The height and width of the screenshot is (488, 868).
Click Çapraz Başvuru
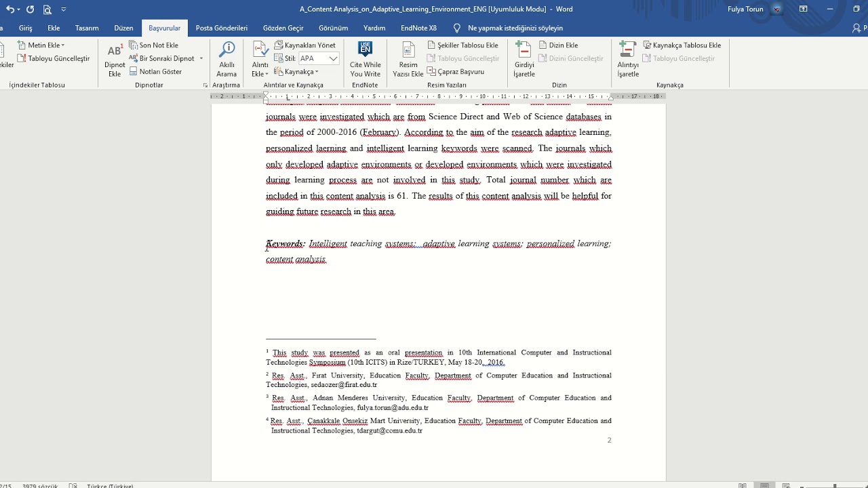click(456, 71)
